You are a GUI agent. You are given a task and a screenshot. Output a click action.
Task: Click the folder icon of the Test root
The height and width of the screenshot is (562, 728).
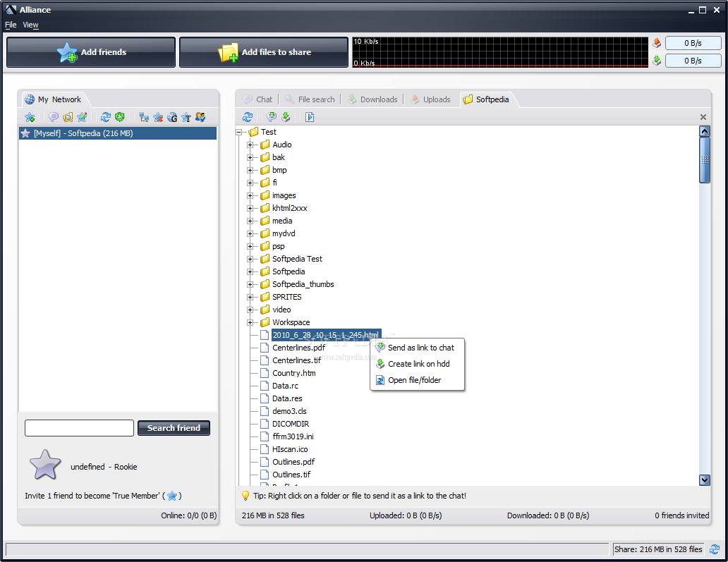pos(253,132)
